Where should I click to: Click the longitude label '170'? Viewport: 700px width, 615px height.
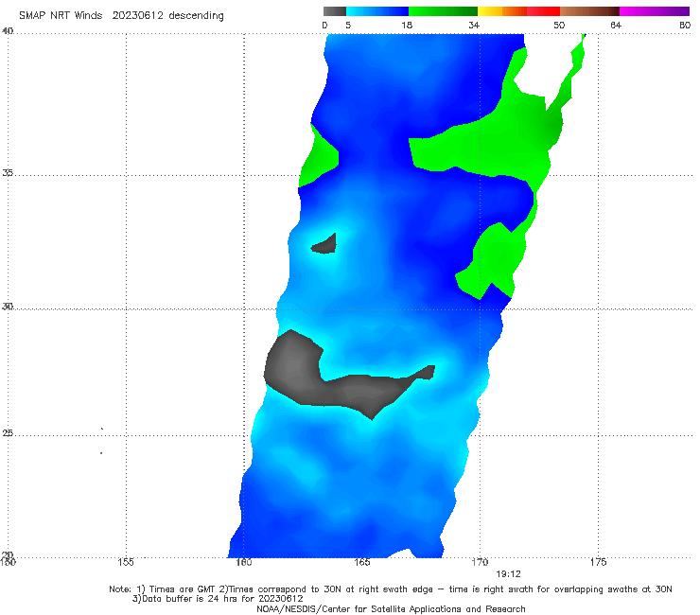pos(480,562)
